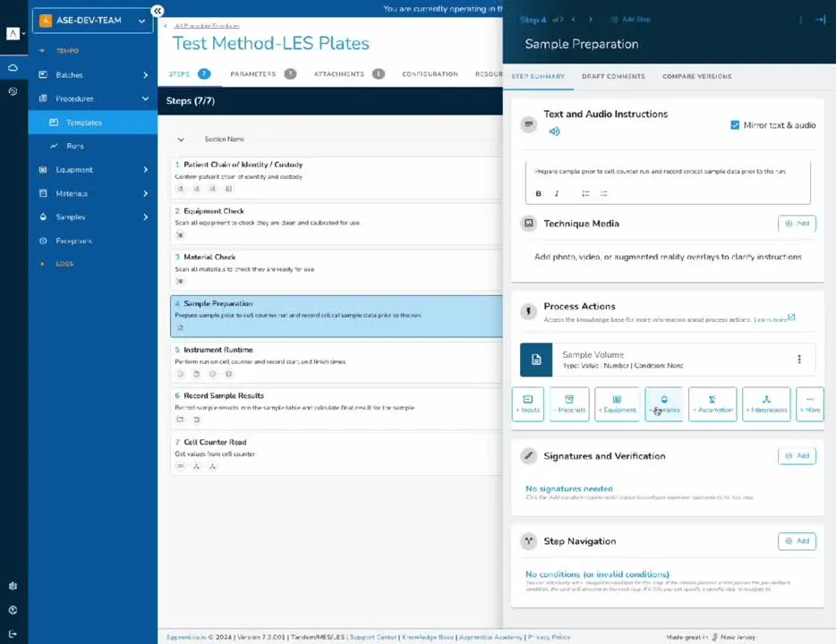836x644 pixels.
Task: Select the Steps tab of the template
Action: 189,74
